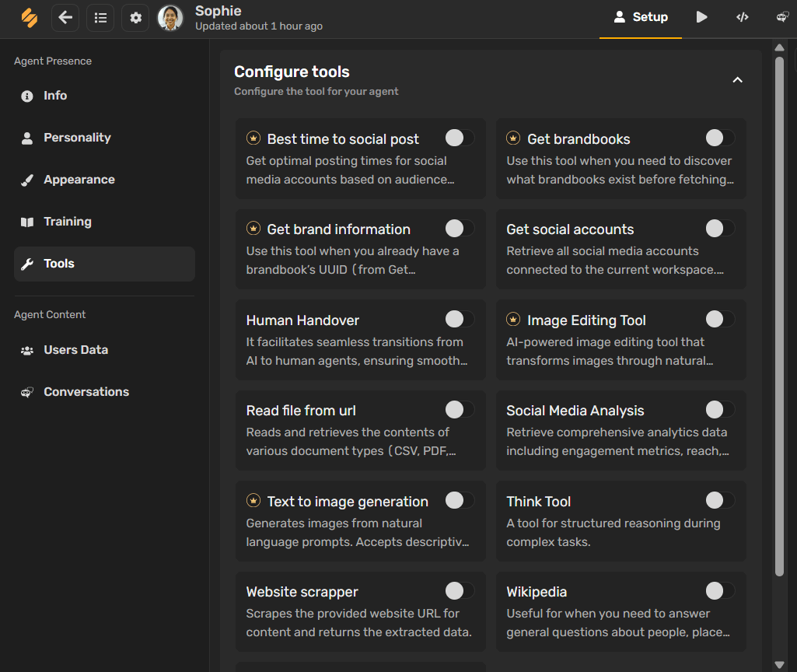Open Users Data in sidebar

click(x=104, y=350)
